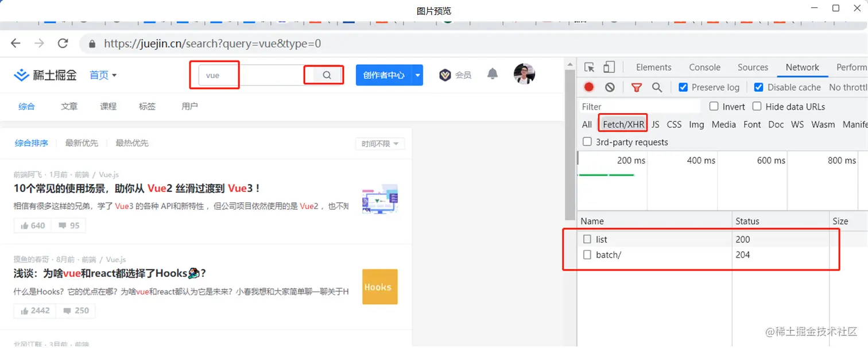Click the magnifier search button
Screen dimensions: 868x348
[x=327, y=75]
